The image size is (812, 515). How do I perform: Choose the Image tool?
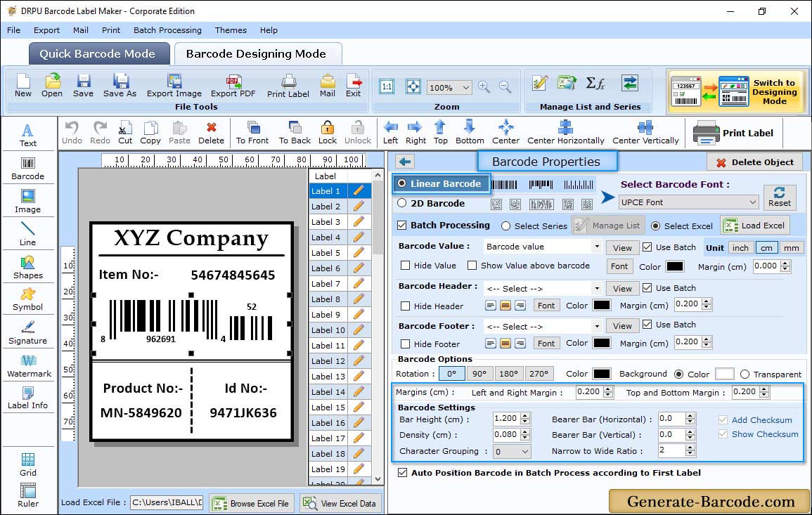click(x=28, y=202)
